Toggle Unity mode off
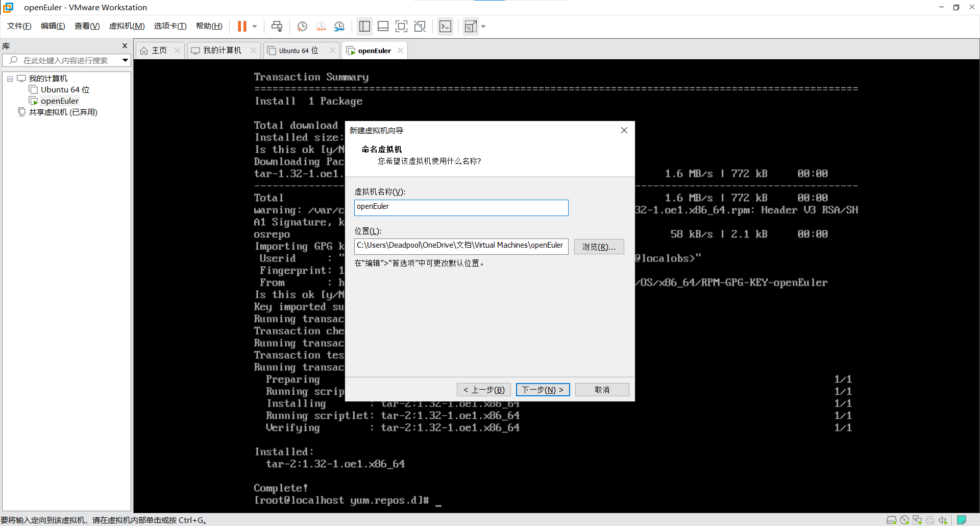The height and width of the screenshot is (526, 980). tap(420, 26)
